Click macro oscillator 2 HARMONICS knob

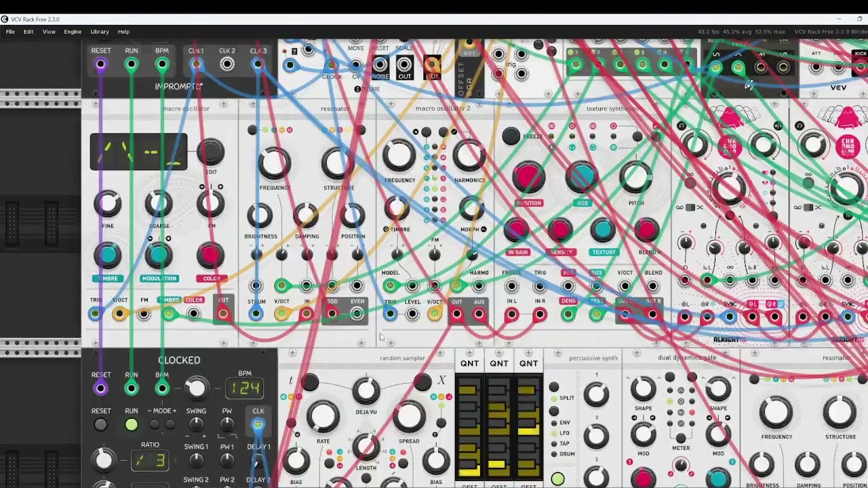[x=469, y=155]
